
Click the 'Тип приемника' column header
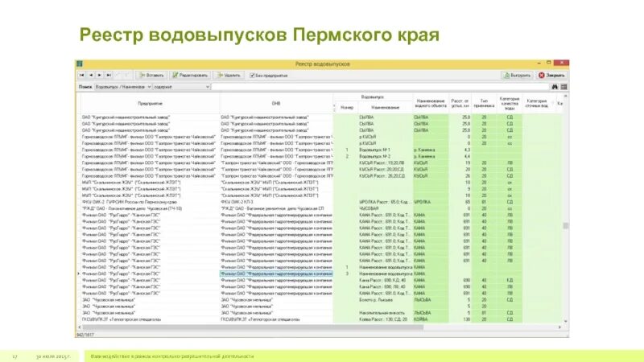coord(484,104)
